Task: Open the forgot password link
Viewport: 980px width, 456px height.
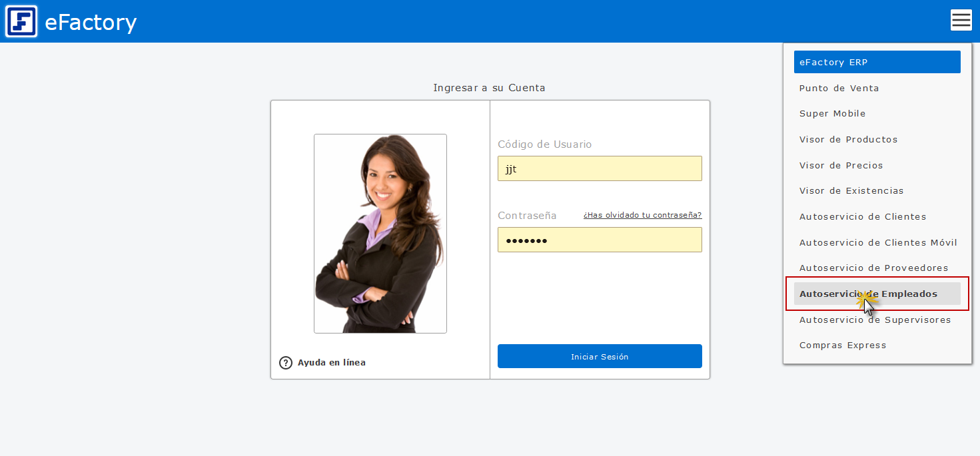Action: click(642, 214)
